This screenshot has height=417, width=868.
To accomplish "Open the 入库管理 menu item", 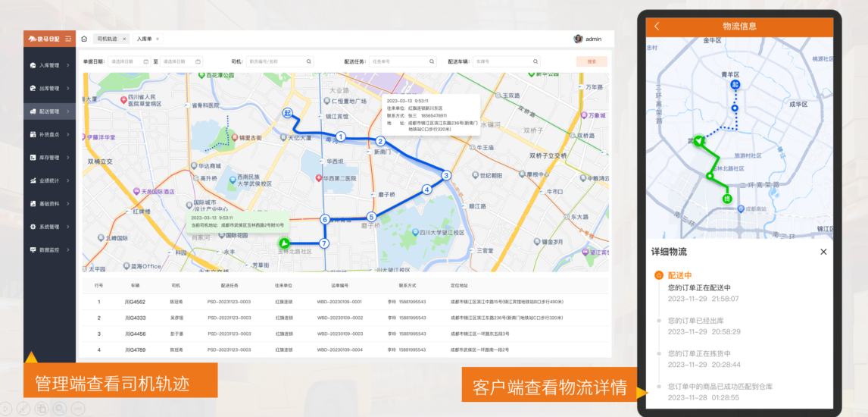I will click(49, 65).
